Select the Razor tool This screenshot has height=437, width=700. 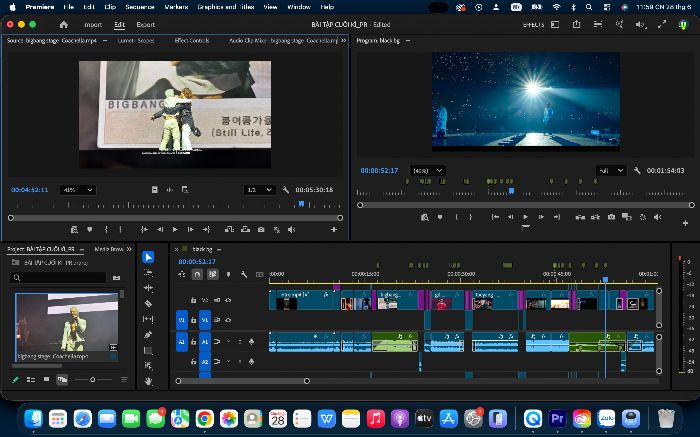point(148,304)
